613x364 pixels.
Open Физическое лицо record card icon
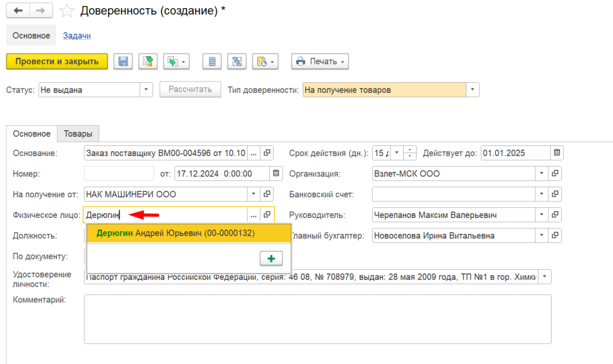pos(267,215)
